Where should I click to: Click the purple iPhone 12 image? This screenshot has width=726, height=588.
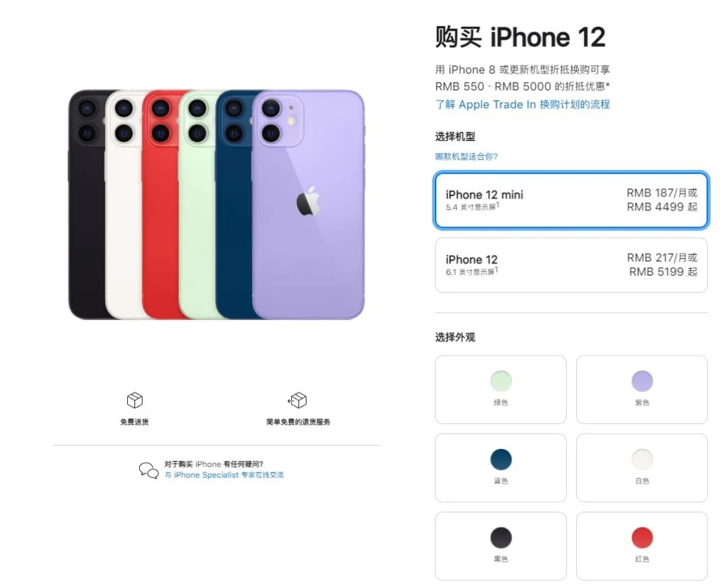(x=309, y=205)
